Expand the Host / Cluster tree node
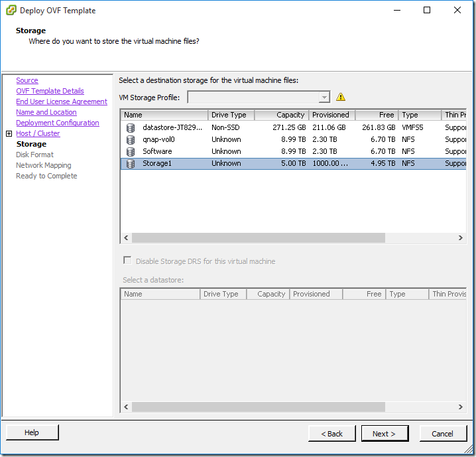476x457 pixels. click(9, 133)
